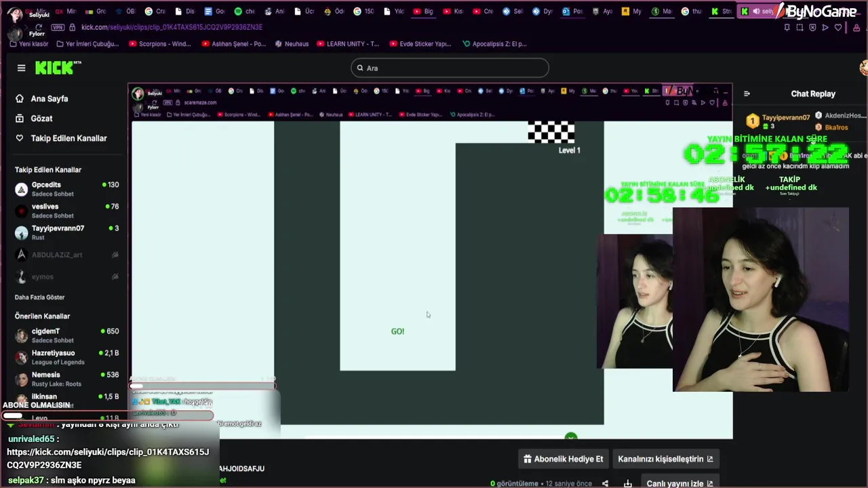Open Evde Sticker Yapı bookmark
Image resolution: width=868 pixels, height=488 pixels.
[420, 44]
